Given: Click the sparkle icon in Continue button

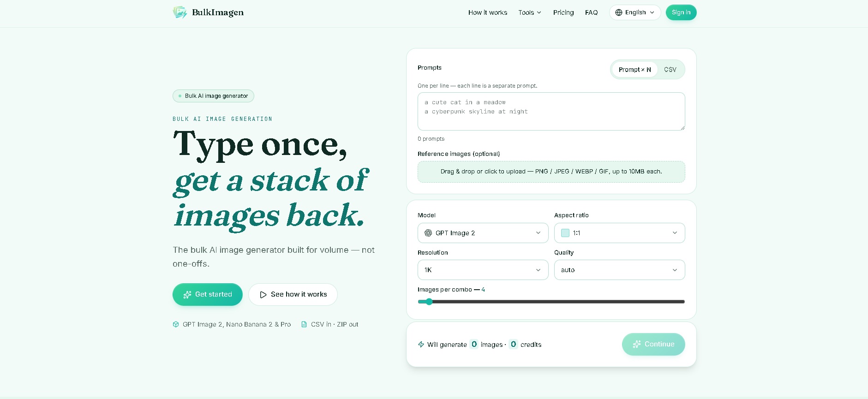Looking at the screenshot, I should click(637, 344).
